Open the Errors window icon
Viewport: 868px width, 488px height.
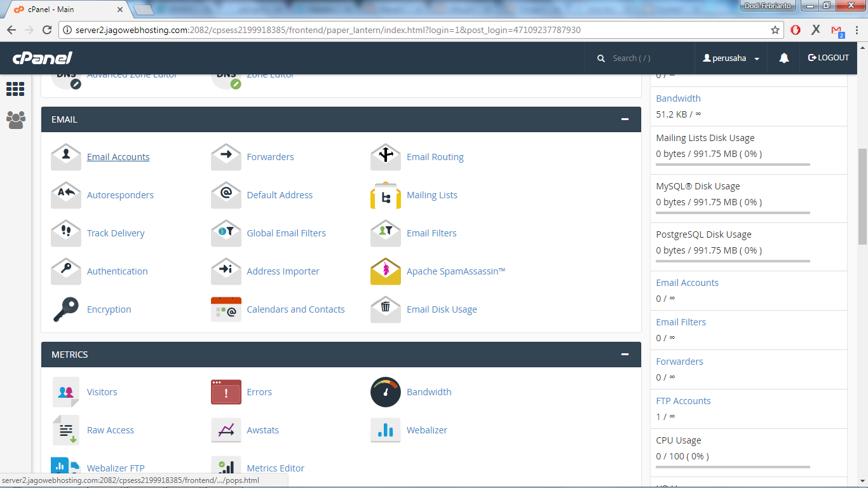pos(226,393)
